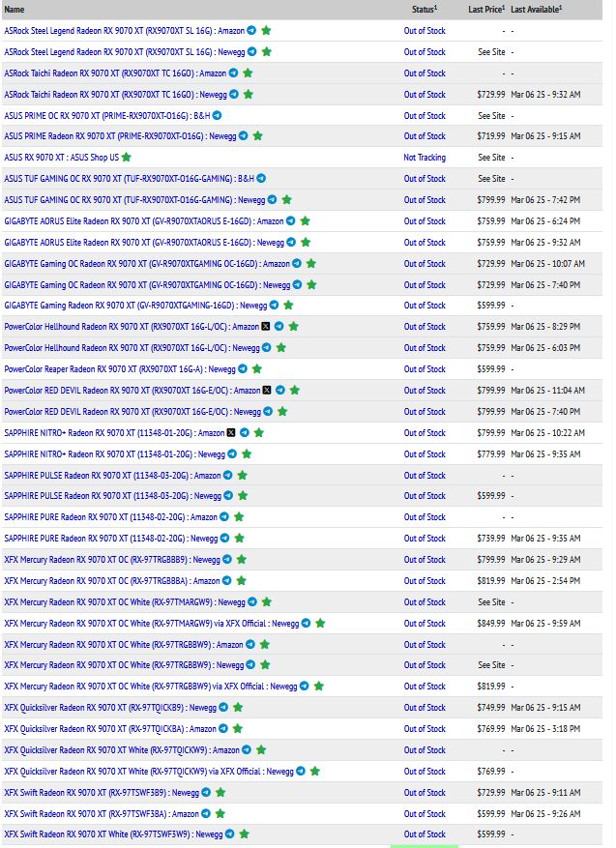The height and width of the screenshot is (848, 616).
Task: Click Telegram icon for GIGABYTE Gaming OC Amazon row
Action: [296, 263]
